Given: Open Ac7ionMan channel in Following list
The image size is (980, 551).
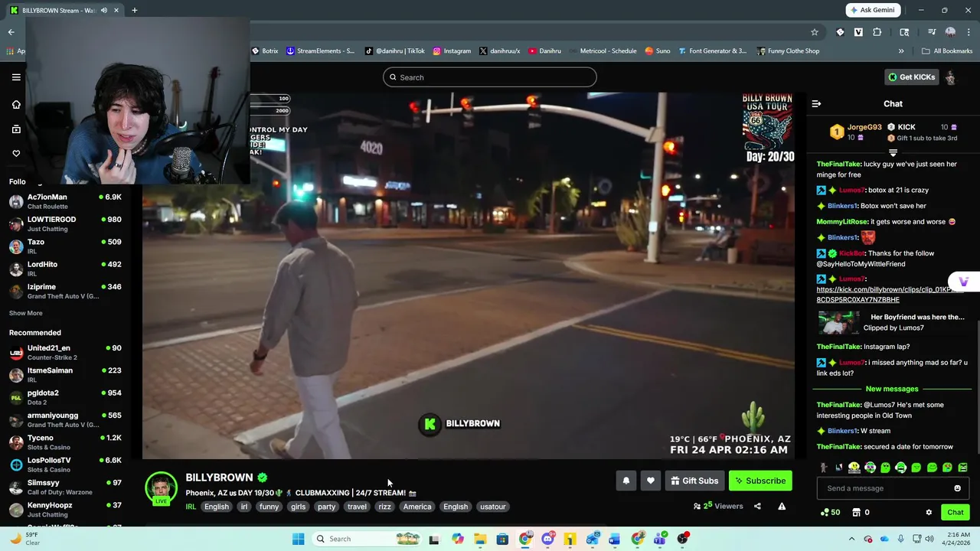Looking at the screenshot, I should 65,201.
